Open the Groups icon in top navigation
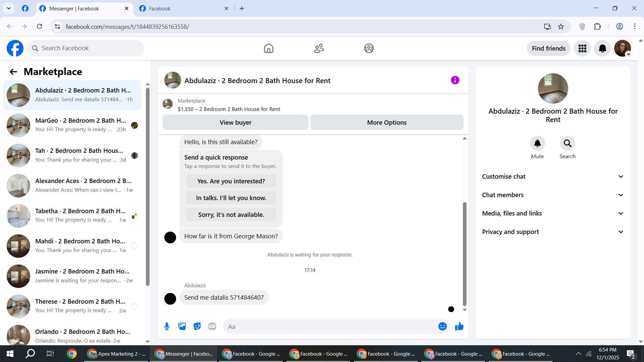644x362 pixels. pos(369,48)
